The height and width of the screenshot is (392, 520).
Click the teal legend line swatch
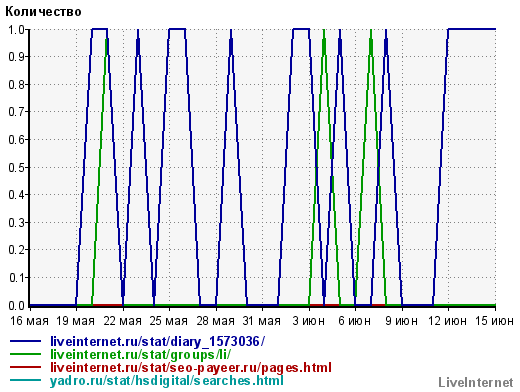point(25,380)
